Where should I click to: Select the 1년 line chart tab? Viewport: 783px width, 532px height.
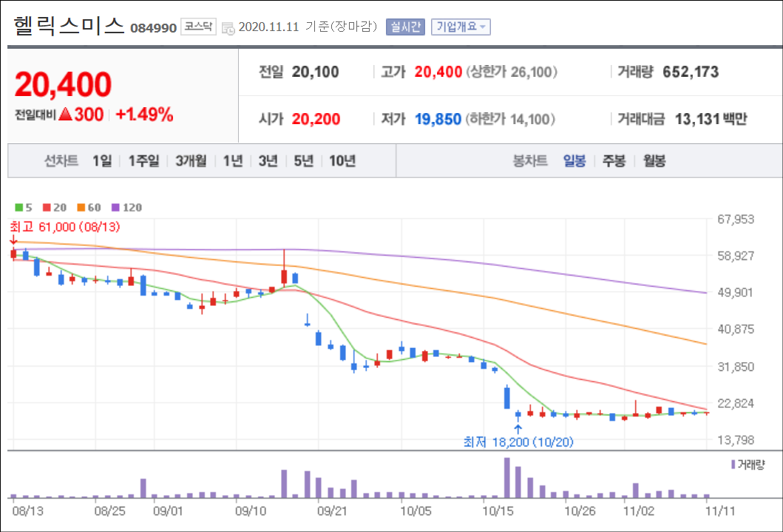click(x=233, y=160)
